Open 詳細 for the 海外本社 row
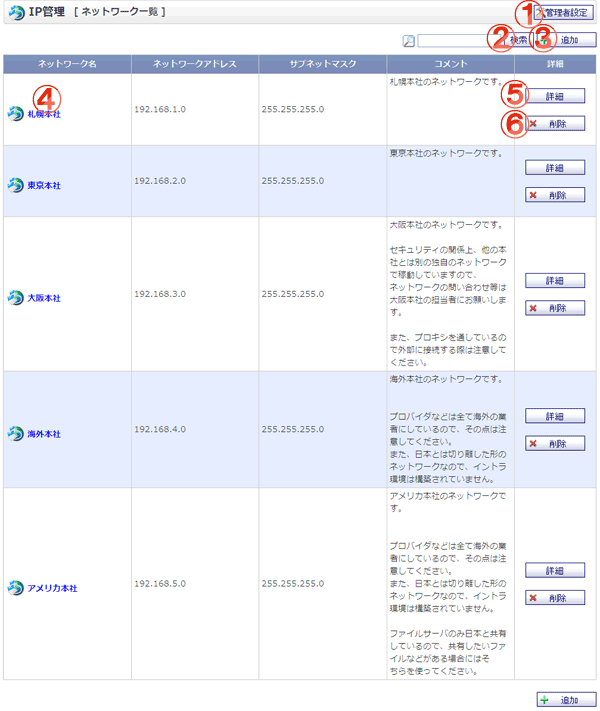Image resolution: width=600 pixels, height=711 pixels. click(555, 416)
